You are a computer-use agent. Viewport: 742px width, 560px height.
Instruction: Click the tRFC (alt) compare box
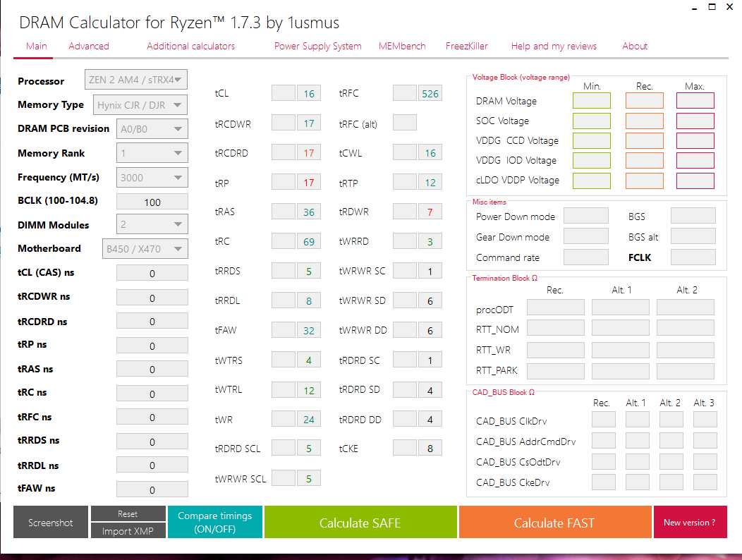point(405,123)
